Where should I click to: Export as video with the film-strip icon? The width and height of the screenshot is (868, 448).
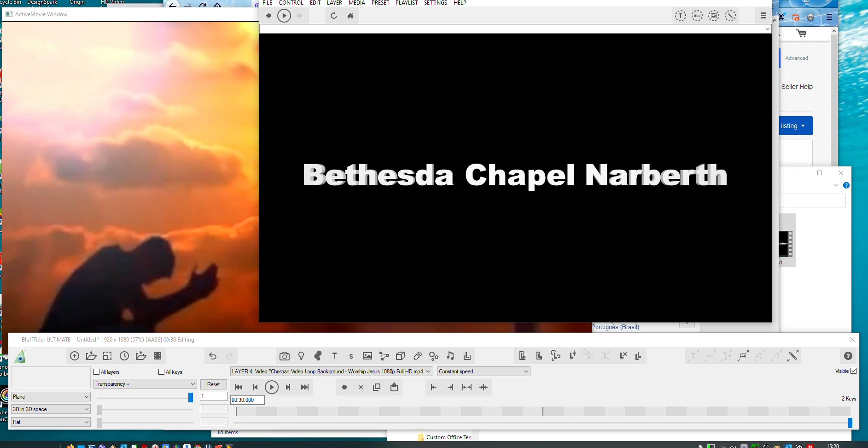point(157,356)
